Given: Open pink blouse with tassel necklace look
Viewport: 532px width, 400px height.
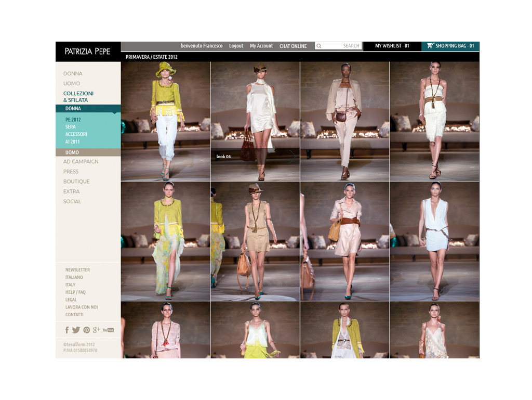Looking at the screenshot, I should tap(166, 330).
